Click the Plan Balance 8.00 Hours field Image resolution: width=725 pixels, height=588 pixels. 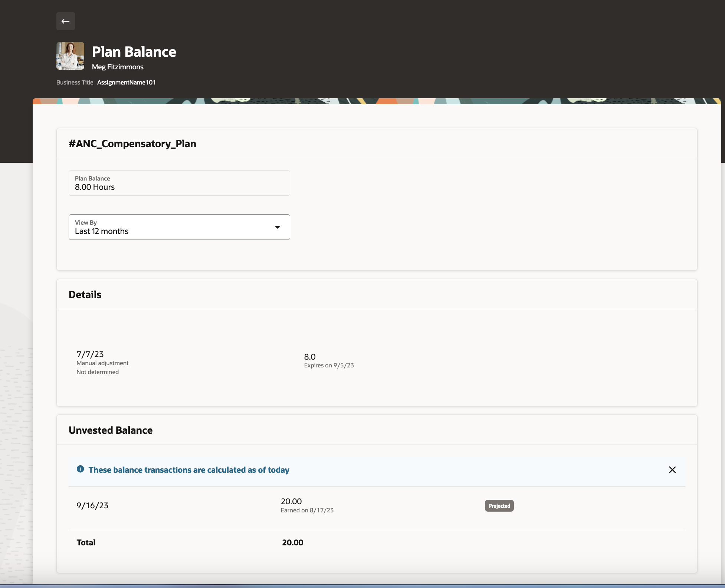(x=179, y=183)
